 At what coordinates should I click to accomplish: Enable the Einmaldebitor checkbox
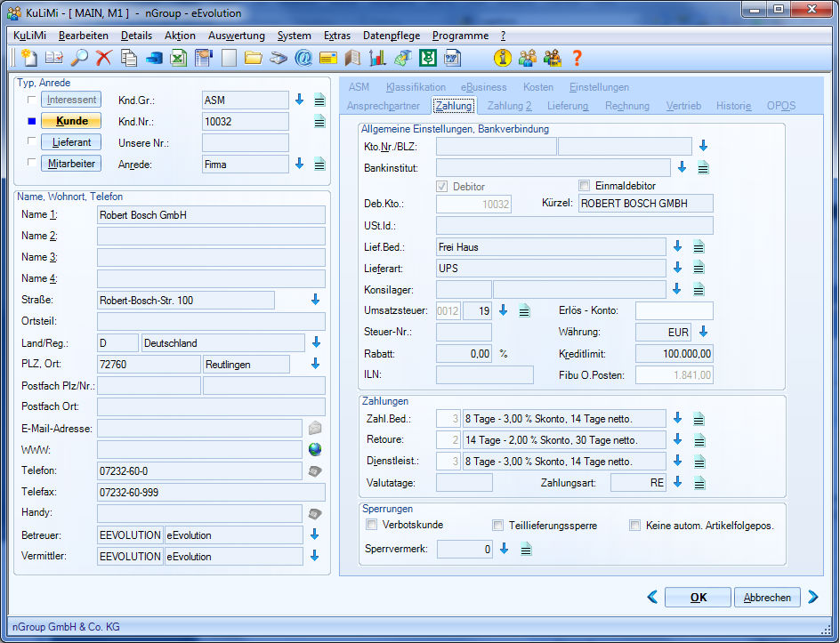click(x=584, y=186)
